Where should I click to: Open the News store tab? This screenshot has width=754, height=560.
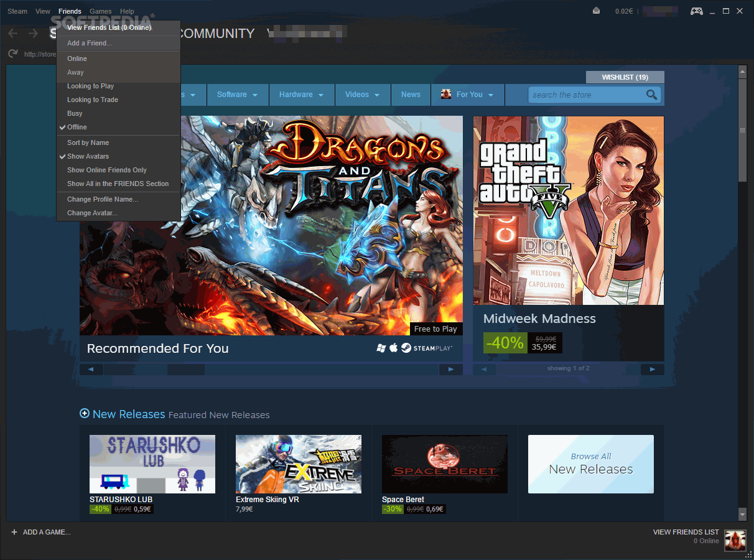pos(411,95)
